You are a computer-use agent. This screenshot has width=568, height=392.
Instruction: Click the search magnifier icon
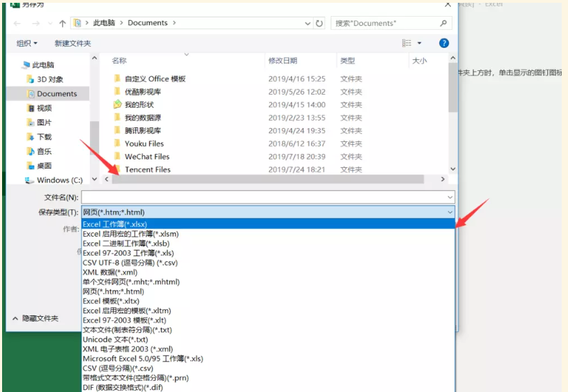[443, 23]
